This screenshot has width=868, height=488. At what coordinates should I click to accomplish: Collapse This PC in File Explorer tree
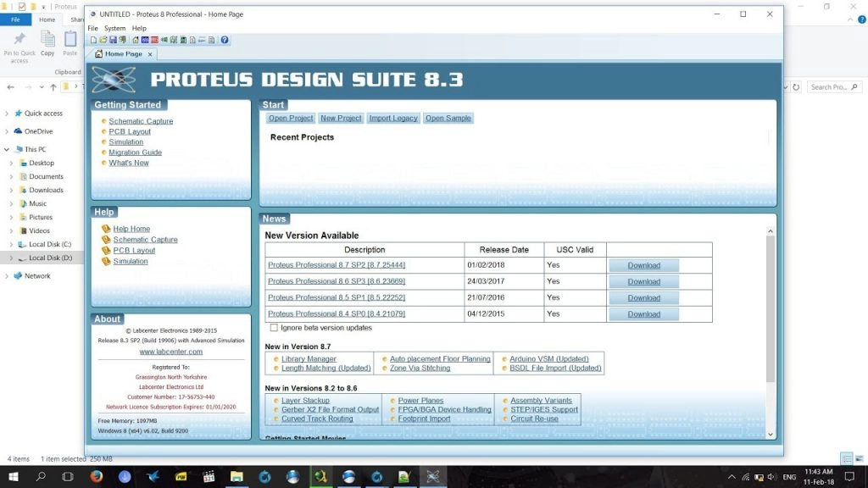[7, 149]
